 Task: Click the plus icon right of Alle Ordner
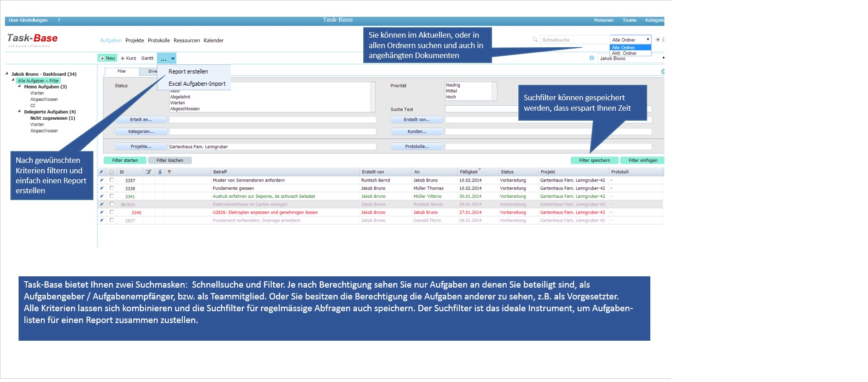pyautogui.click(x=658, y=40)
